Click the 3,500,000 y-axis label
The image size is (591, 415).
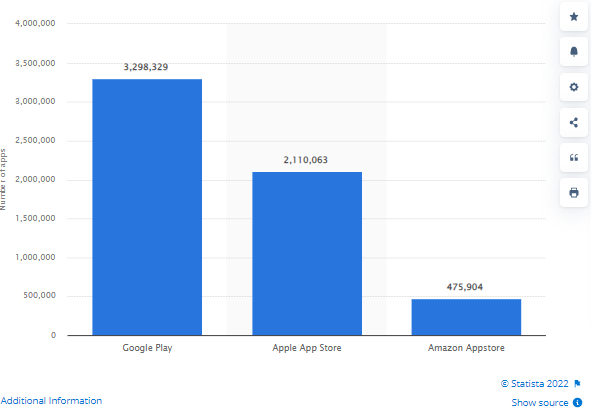coord(35,63)
